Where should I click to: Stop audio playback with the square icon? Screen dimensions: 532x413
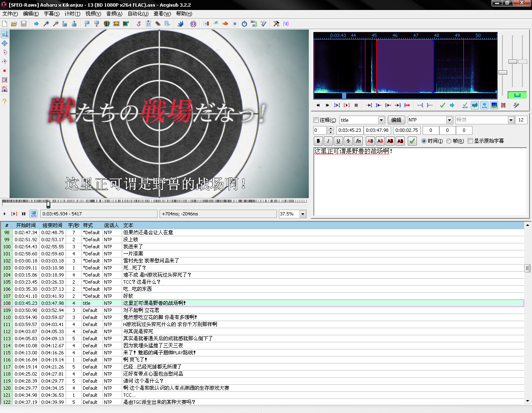pyautogui.click(x=356, y=105)
